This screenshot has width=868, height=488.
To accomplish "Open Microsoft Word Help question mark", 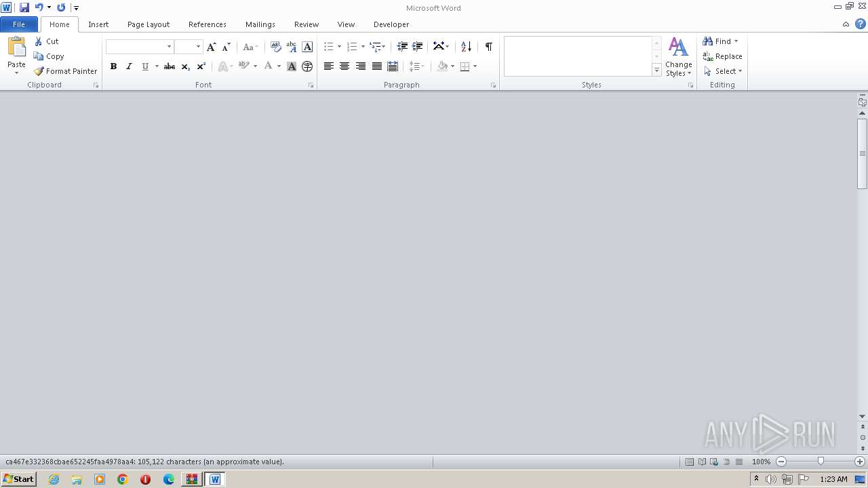I will pos(860,24).
